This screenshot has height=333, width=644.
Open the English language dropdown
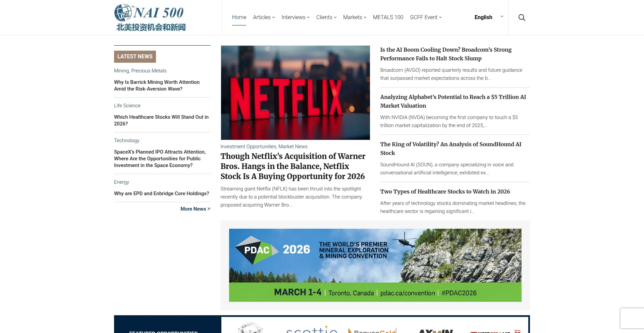click(488, 17)
